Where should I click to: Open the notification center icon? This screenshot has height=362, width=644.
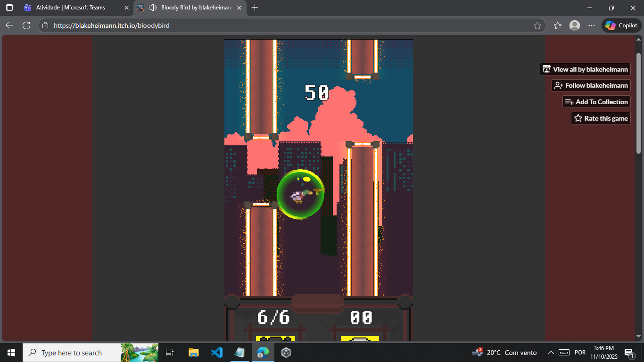click(x=629, y=353)
